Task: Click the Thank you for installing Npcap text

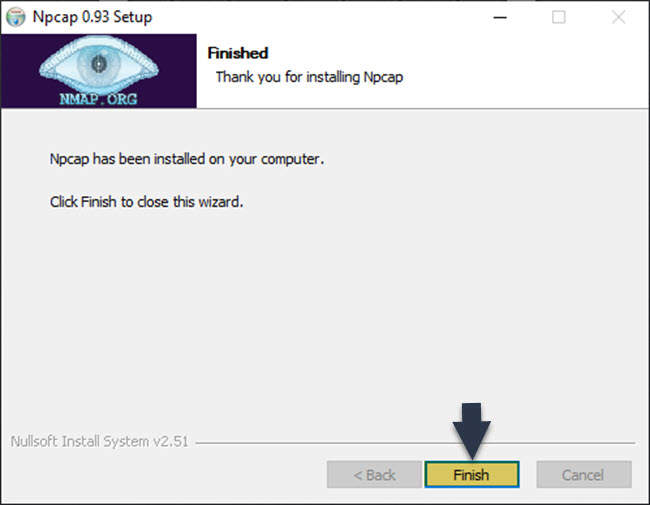Action: point(309,77)
